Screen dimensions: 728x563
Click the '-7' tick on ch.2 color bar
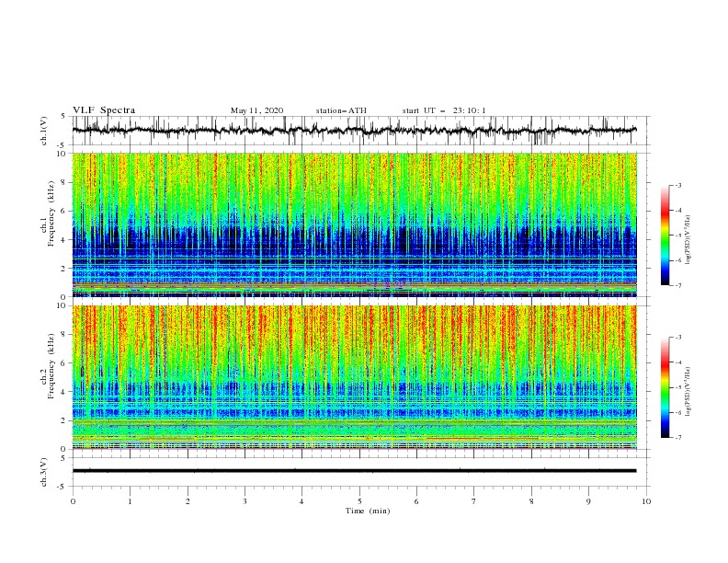point(678,438)
